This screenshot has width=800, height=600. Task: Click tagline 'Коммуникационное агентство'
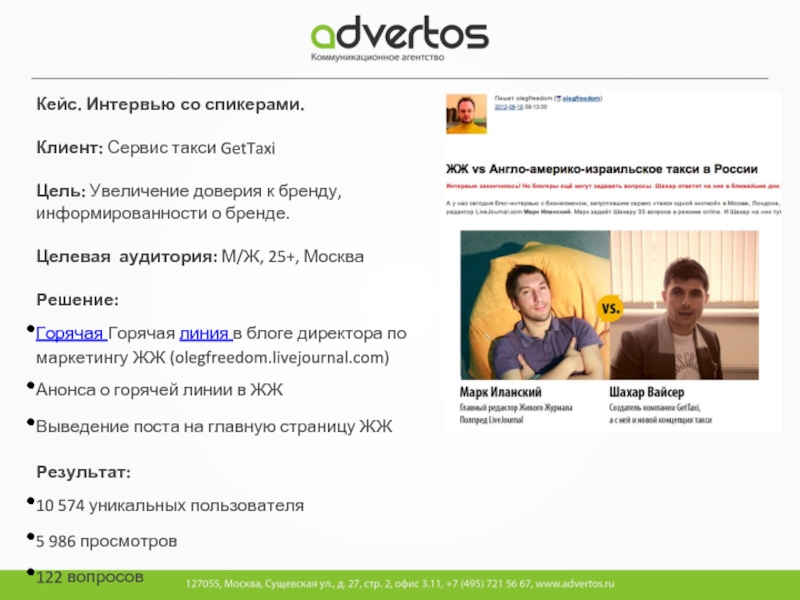pos(378,57)
